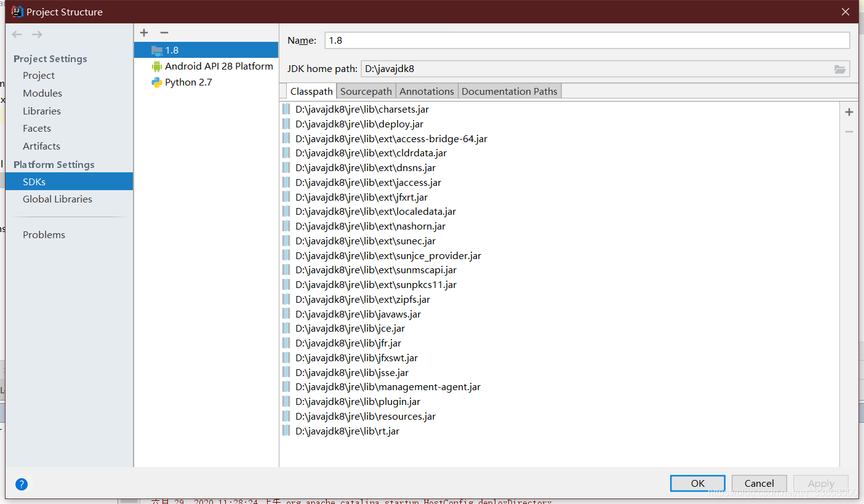This screenshot has width=864, height=504.
Task: Select Python 2.7 SDK
Action: click(x=206, y=82)
